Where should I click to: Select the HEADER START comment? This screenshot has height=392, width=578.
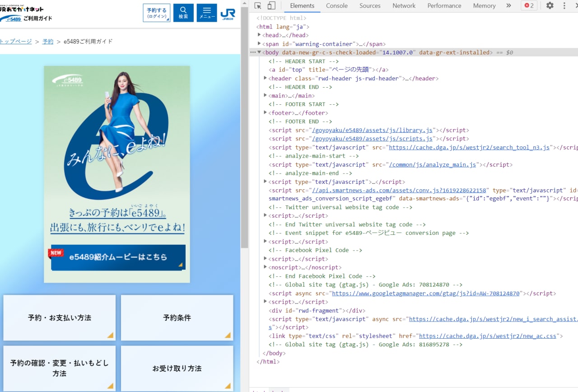click(303, 61)
